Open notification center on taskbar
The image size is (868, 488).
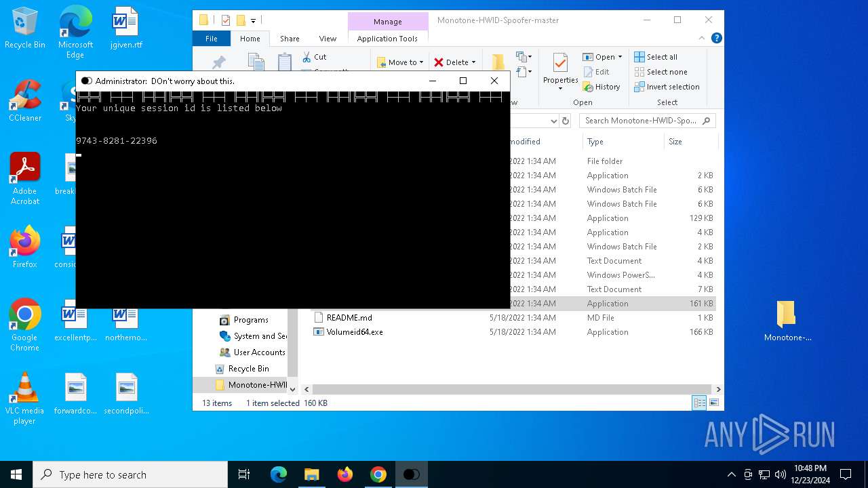click(x=846, y=474)
